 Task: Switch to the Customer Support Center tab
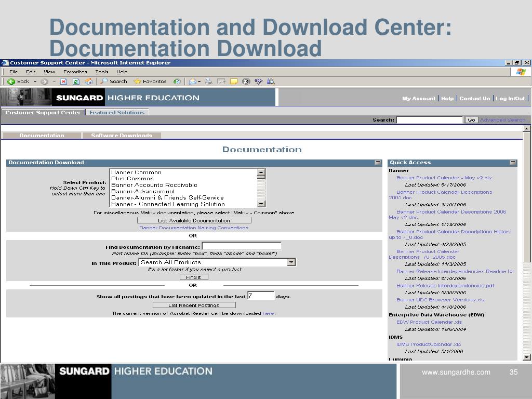pos(43,112)
